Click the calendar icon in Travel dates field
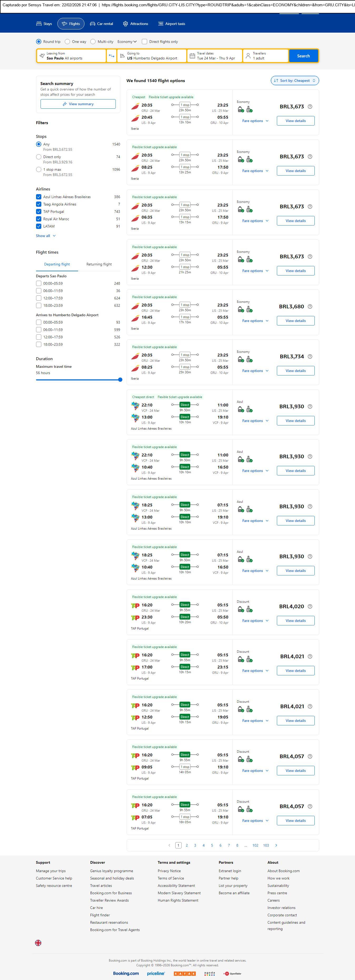 (192, 56)
